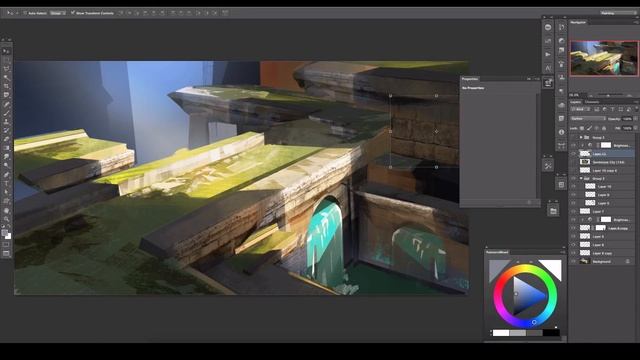Toggle lock transparent pixels icon
The image size is (640, 360).
582,128
